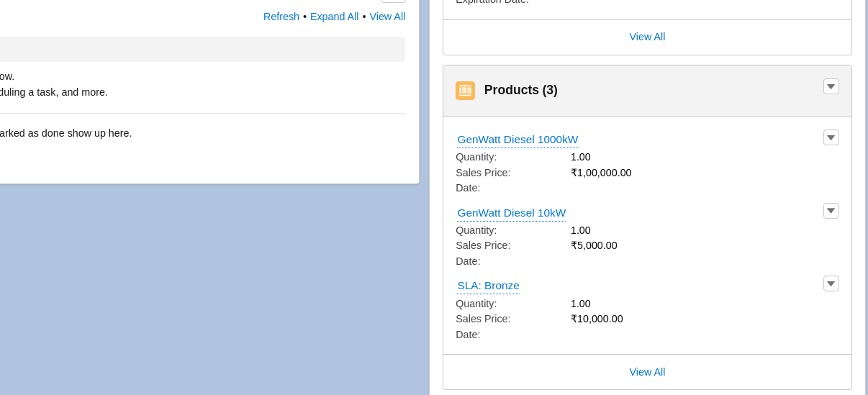Viewport: 868px width, 395px height.
Task: Click Expand All in the activity panel
Action: 334,17
